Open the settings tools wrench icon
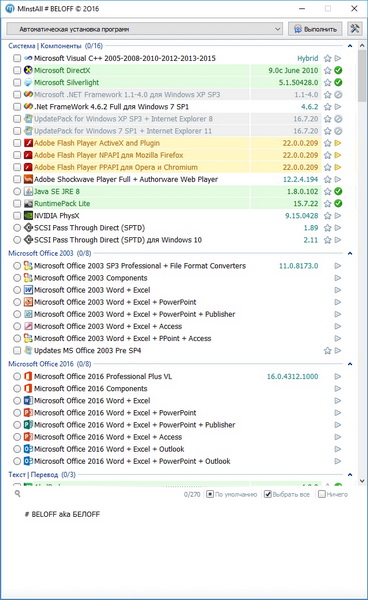Viewport: 368px width, 600px height. [355, 29]
